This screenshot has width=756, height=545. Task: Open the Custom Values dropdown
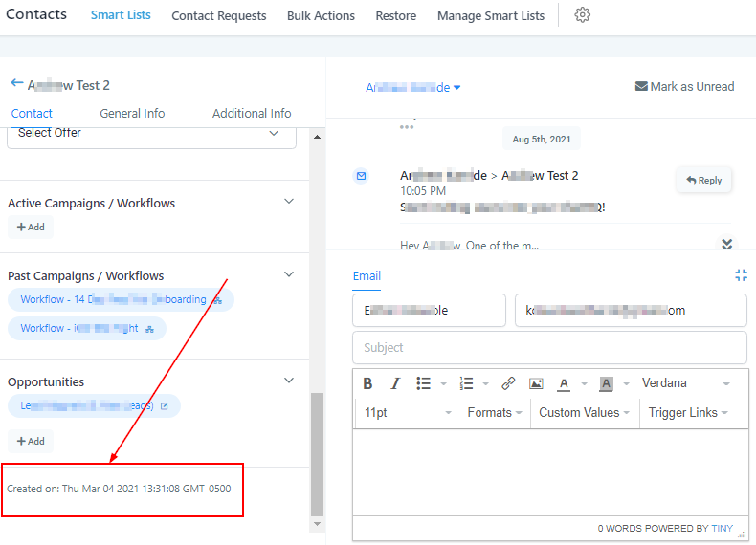[x=584, y=413]
